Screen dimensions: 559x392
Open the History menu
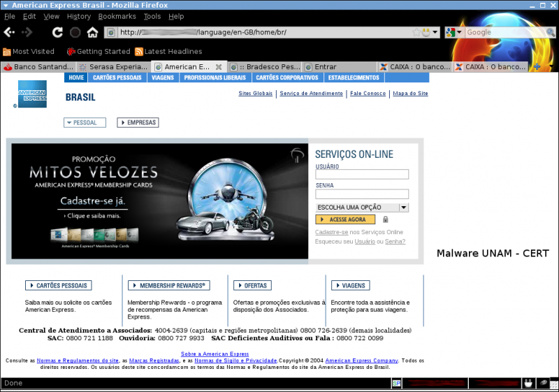coord(79,16)
